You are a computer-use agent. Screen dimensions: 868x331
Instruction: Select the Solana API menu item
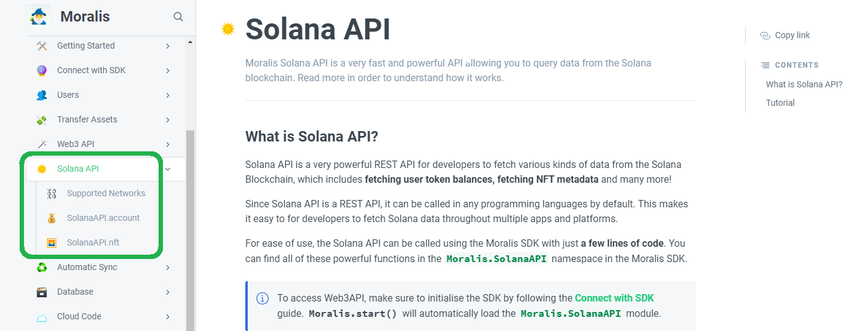click(78, 169)
